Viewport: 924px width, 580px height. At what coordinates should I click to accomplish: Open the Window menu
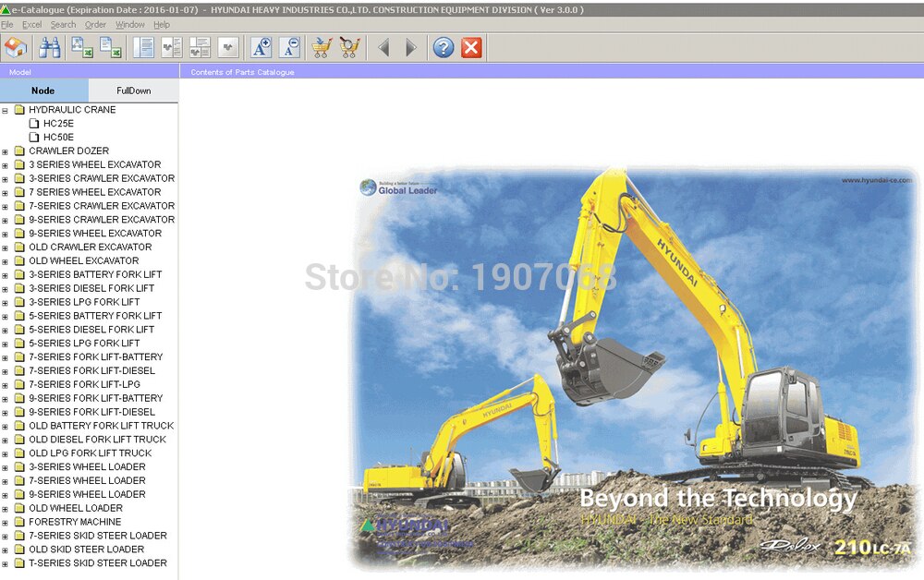pos(129,25)
